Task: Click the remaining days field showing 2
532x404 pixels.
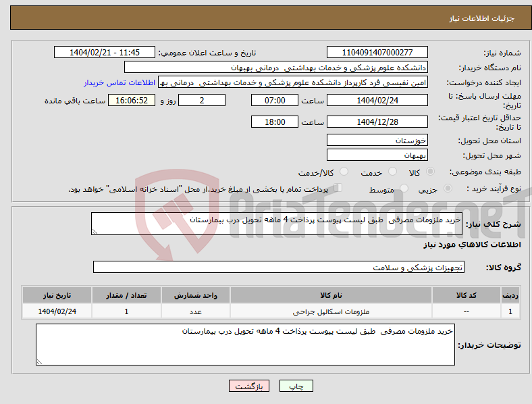Action: coord(202,100)
